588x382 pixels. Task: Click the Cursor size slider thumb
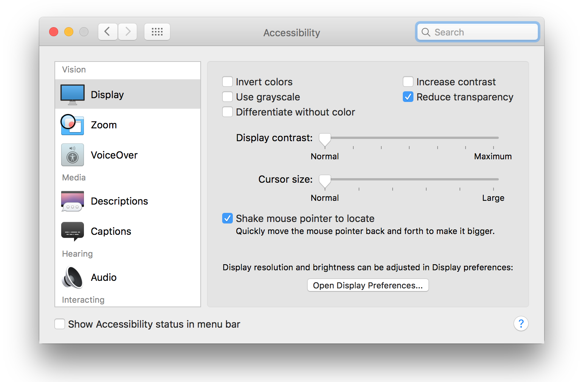[x=325, y=181]
